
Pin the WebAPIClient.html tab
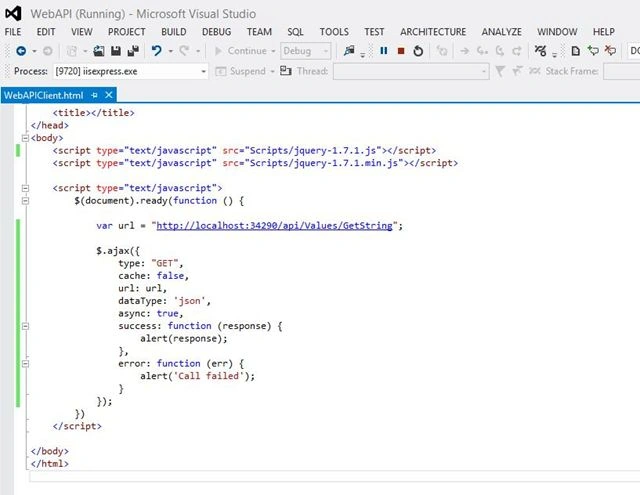95,95
